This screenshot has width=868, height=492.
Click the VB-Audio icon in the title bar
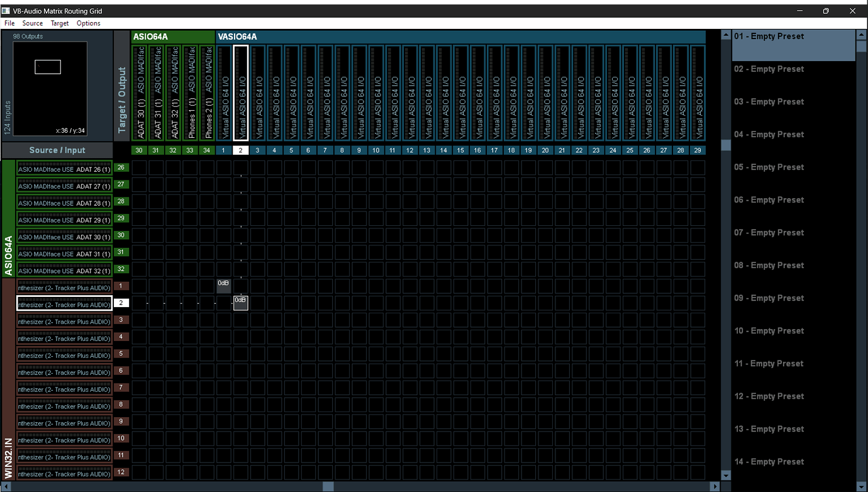coord(6,10)
